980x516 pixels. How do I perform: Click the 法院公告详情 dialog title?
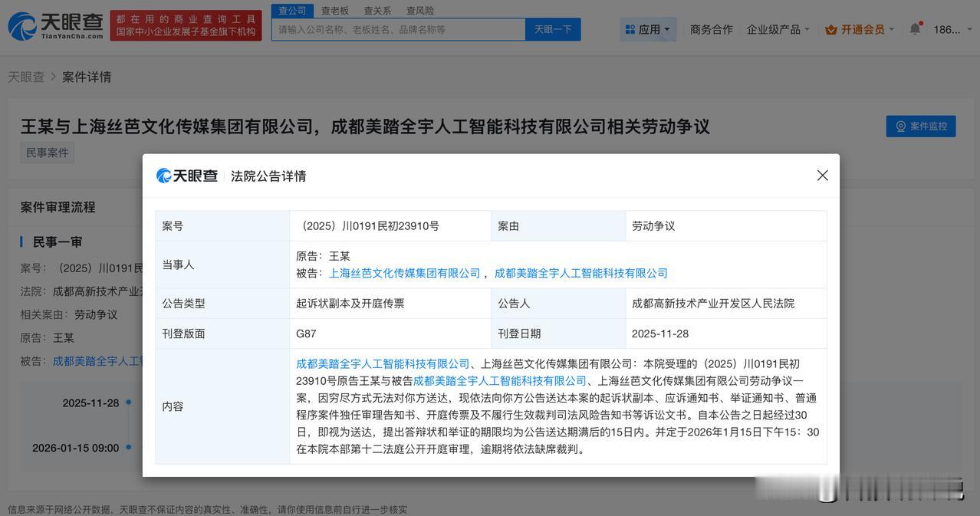pos(268,176)
